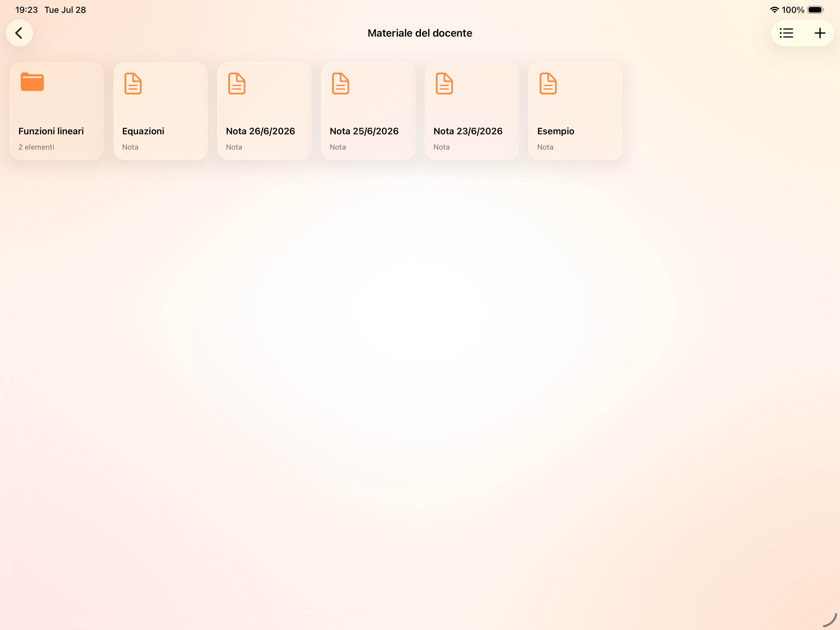Add a new item with plus
840x630 pixels.
pyautogui.click(x=820, y=33)
